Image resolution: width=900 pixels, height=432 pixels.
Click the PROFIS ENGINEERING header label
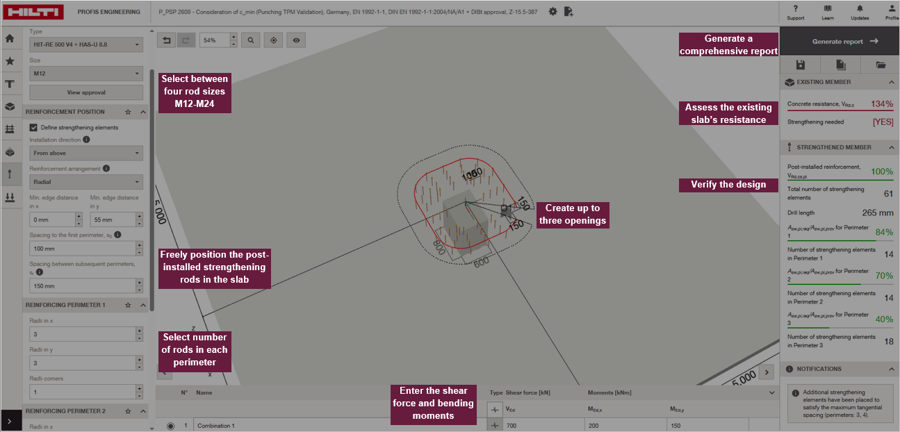pyautogui.click(x=108, y=11)
